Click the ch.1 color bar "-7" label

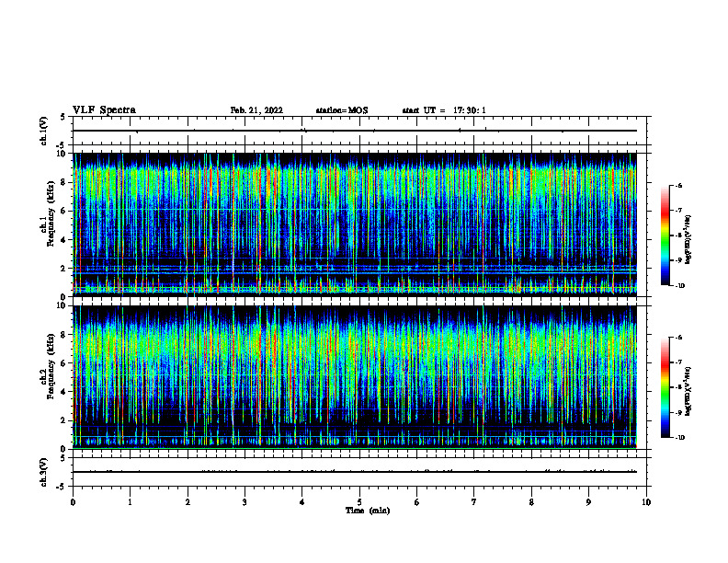click(677, 211)
